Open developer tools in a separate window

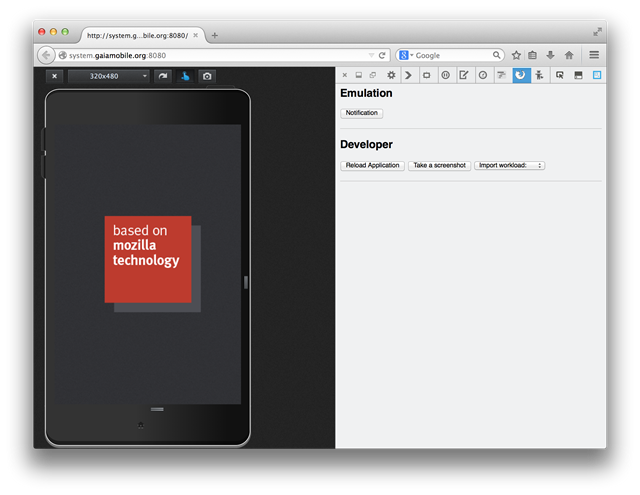click(373, 75)
